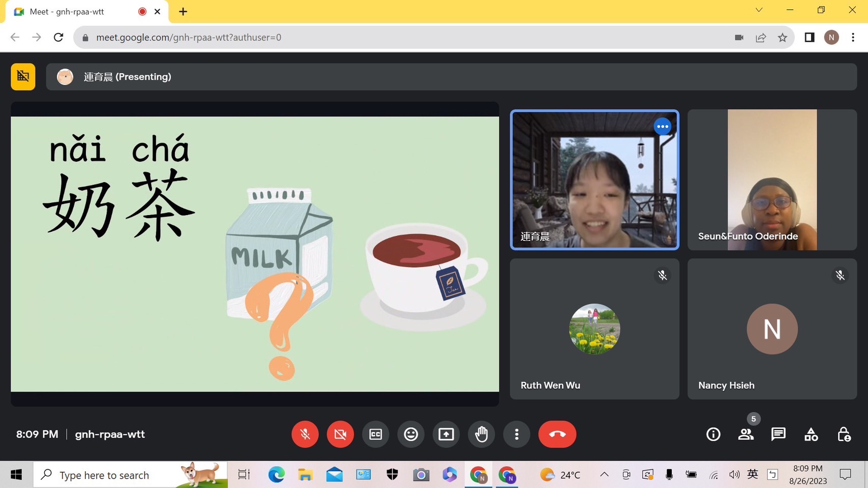This screenshot has height=488, width=868.
Task: Open meeting details info icon
Action: [x=713, y=434]
